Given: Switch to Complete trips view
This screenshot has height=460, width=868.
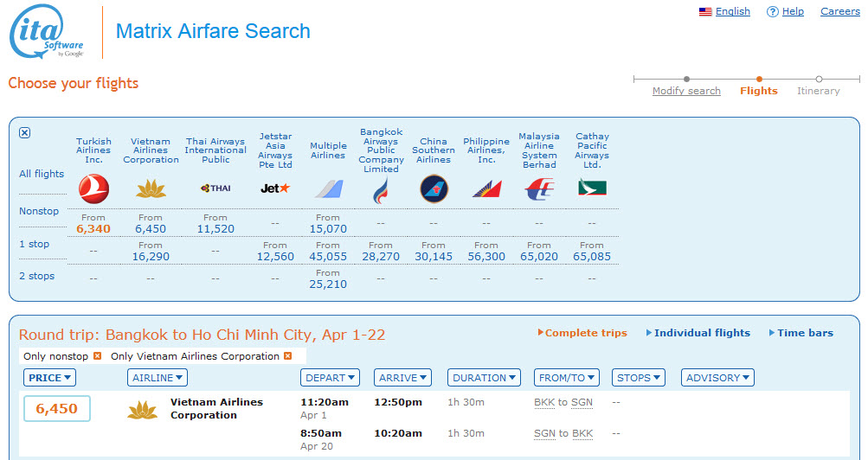Looking at the screenshot, I should tap(582, 333).
